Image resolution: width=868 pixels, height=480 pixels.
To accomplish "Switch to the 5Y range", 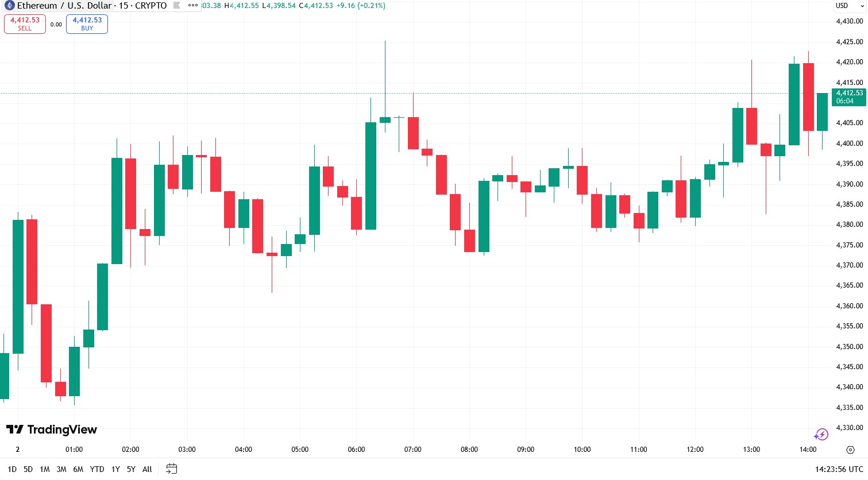I will click(x=131, y=469).
